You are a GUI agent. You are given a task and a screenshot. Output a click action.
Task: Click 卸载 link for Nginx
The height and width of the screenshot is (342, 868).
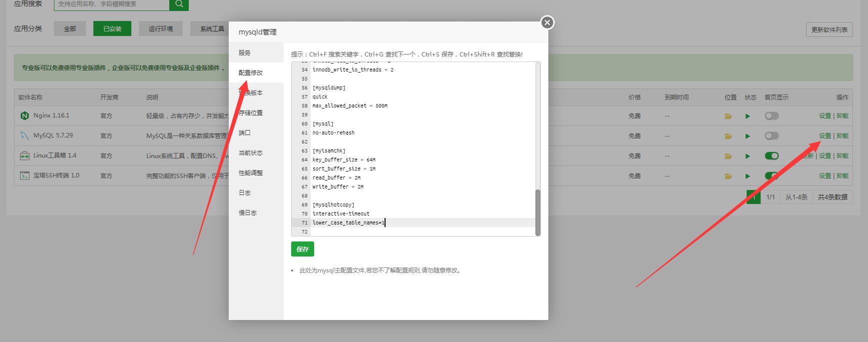pyautogui.click(x=843, y=116)
